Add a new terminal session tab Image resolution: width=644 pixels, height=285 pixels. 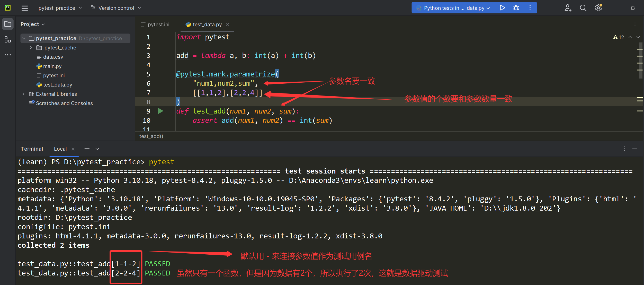87,149
